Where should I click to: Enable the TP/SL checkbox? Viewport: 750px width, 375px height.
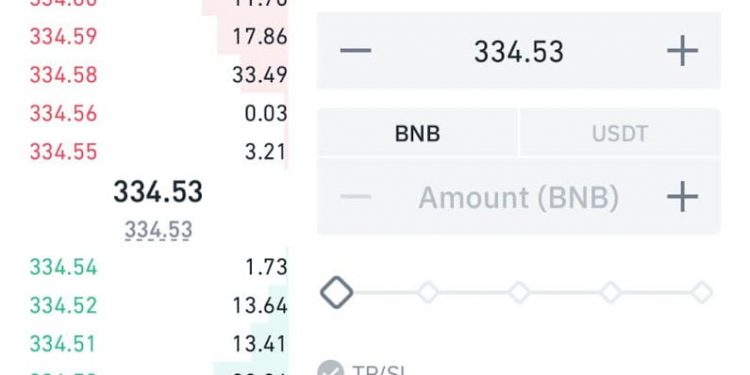[x=331, y=369]
